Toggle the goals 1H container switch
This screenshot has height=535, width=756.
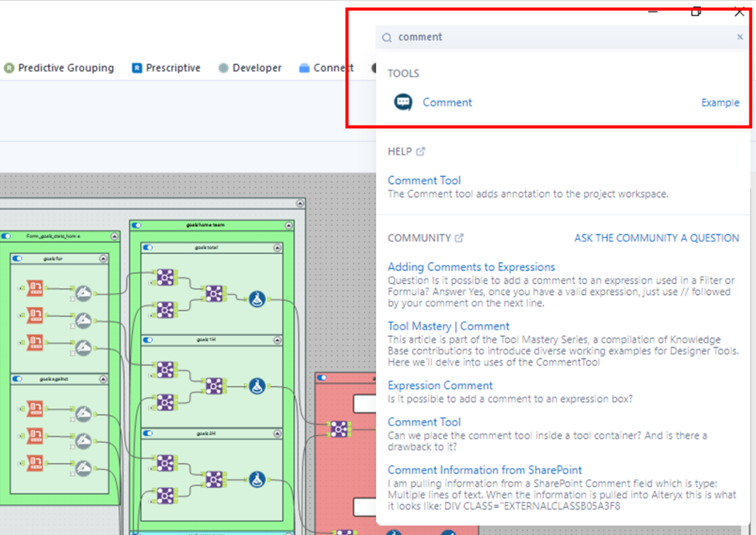(x=148, y=340)
